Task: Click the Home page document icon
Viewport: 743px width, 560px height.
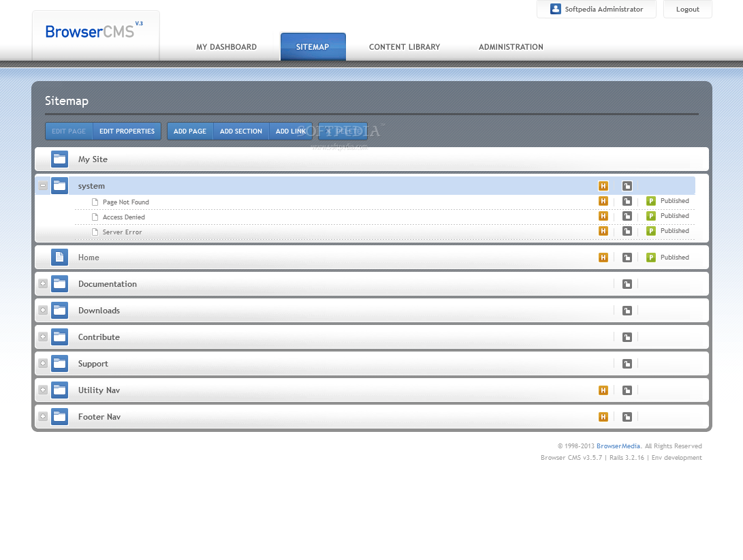Action: tap(59, 258)
